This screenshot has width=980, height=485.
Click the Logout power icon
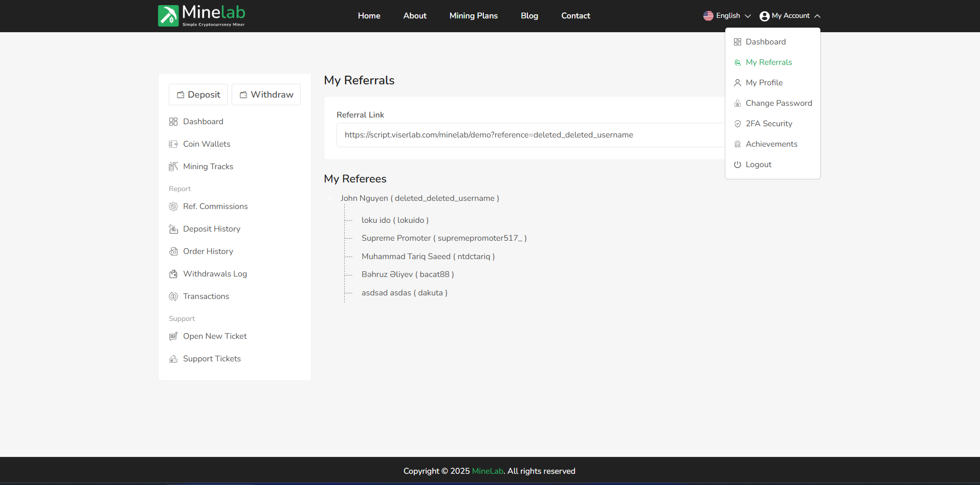(738, 165)
